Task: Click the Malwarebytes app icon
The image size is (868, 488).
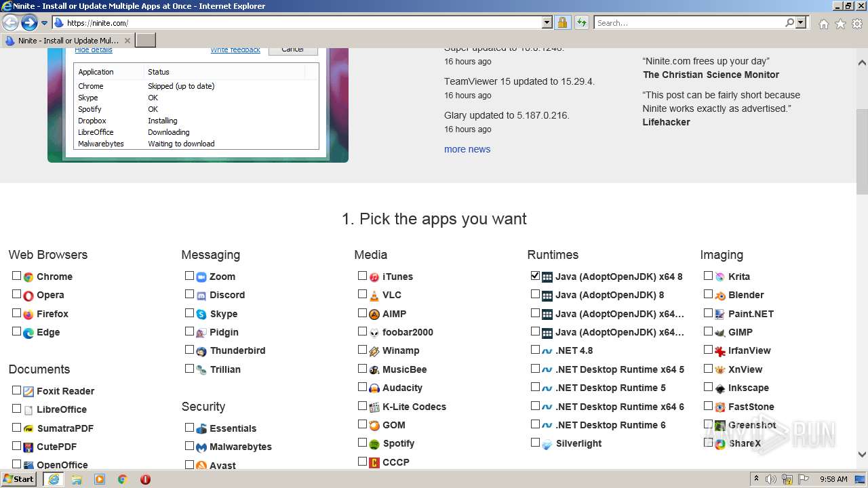Action: pyautogui.click(x=201, y=447)
